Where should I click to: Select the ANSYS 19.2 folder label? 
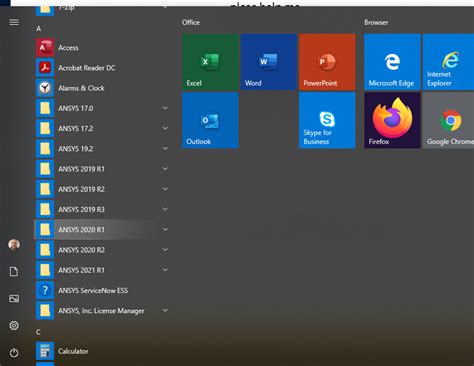point(76,149)
